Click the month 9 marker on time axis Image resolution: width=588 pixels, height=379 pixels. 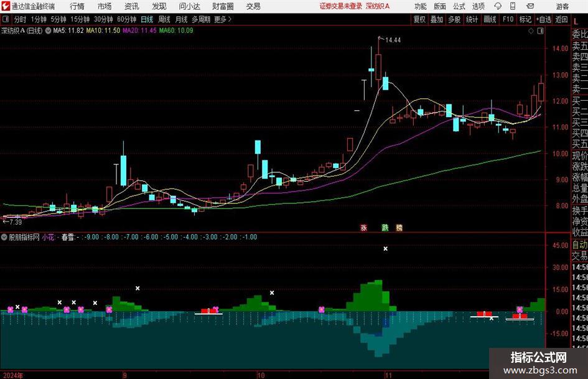click(125, 375)
